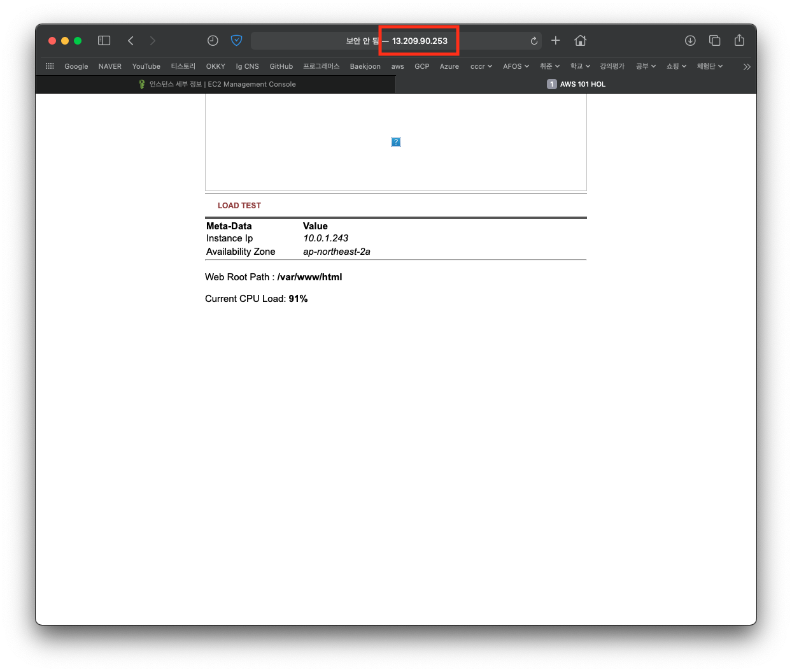Open the OKKY bookmark
792x672 pixels.
tap(216, 66)
